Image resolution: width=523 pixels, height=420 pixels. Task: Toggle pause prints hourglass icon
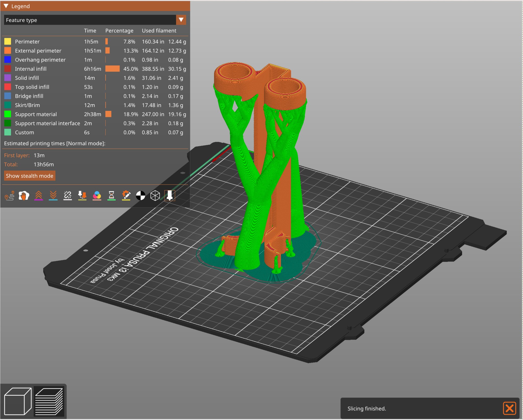(x=111, y=196)
